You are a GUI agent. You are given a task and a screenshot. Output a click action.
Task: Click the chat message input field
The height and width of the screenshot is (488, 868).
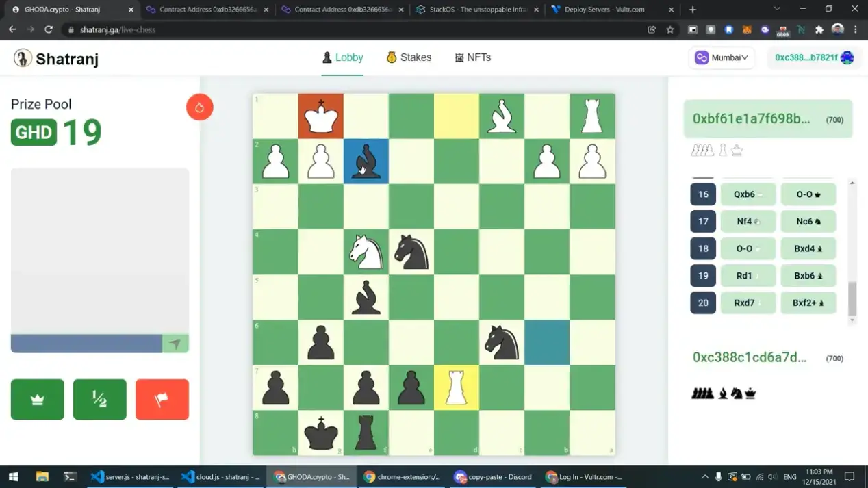click(86, 344)
